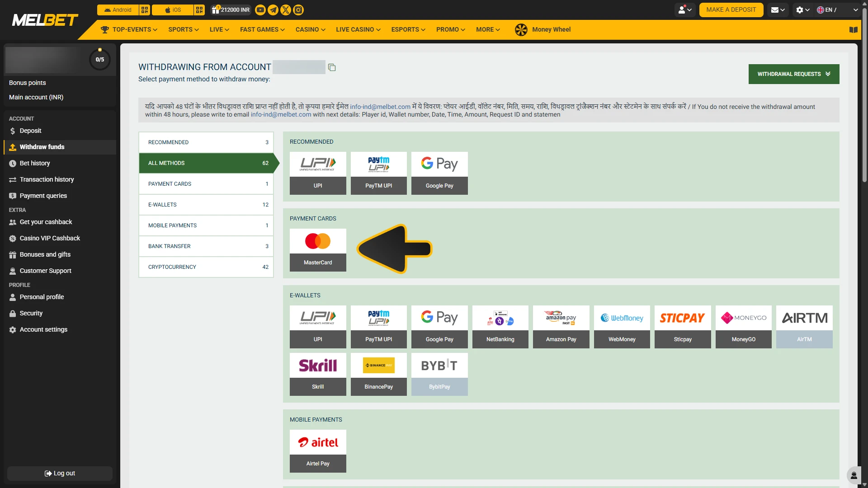Open Deposit in sidebar

[x=60, y=131]
